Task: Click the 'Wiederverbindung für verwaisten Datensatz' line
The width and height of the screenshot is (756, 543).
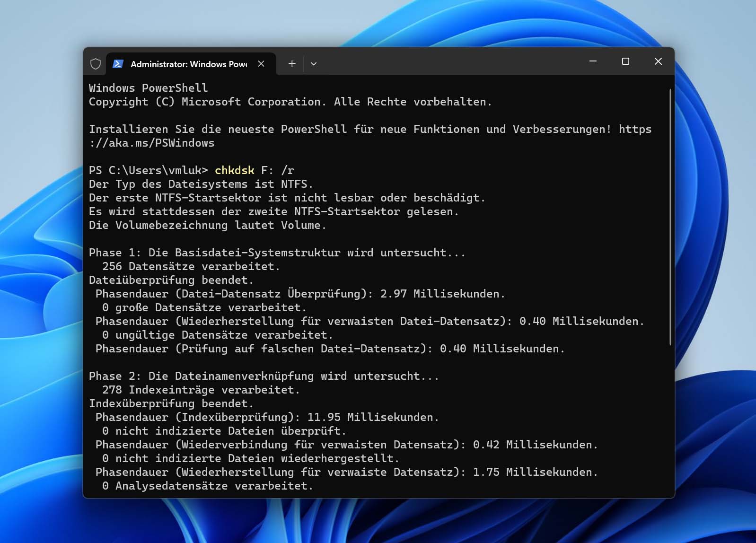Action: coord(347,445)
